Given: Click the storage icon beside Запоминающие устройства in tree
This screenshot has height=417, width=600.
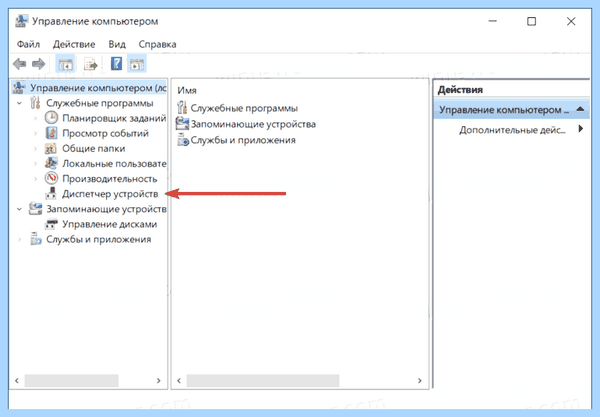Looking at the screenshot, I should point(36,208).
